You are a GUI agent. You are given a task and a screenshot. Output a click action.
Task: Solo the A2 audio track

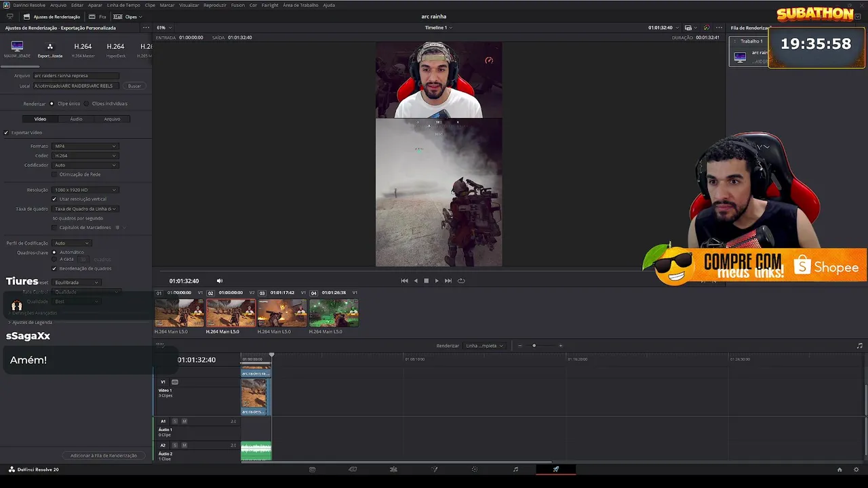click(174, 445)
